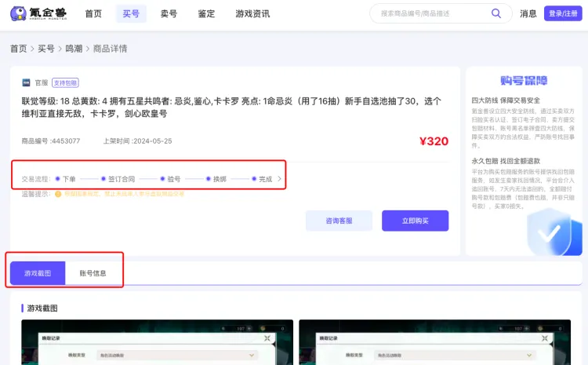Open the 买号 navigation menu
The width and height of the screenshot is (588, 365).
pyautogui.click(x=129, y=13)
